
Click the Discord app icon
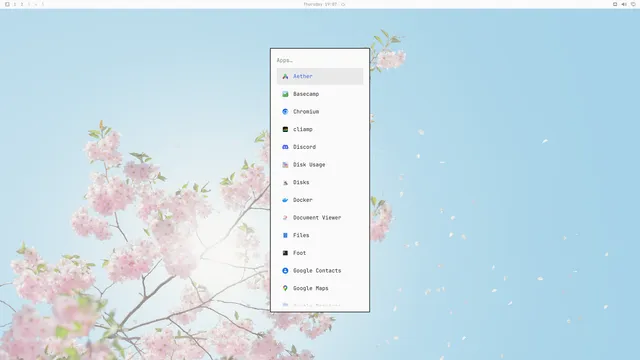tap(285, 147)
